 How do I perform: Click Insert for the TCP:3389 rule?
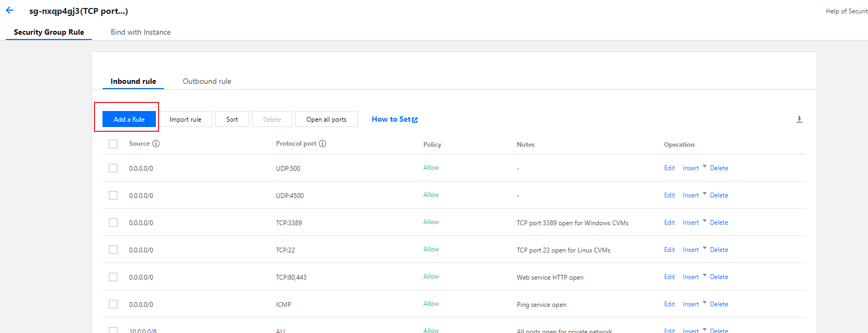coord(691,223)
